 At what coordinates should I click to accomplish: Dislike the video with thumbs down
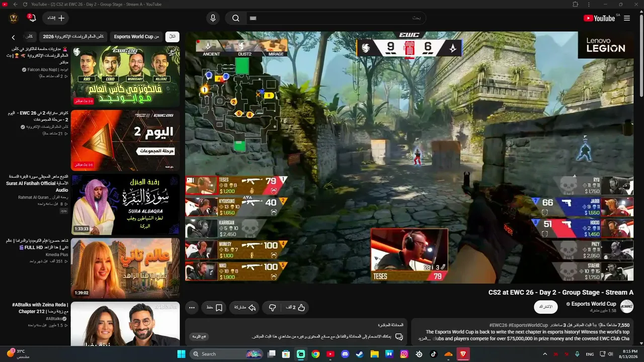click(272, 307)
